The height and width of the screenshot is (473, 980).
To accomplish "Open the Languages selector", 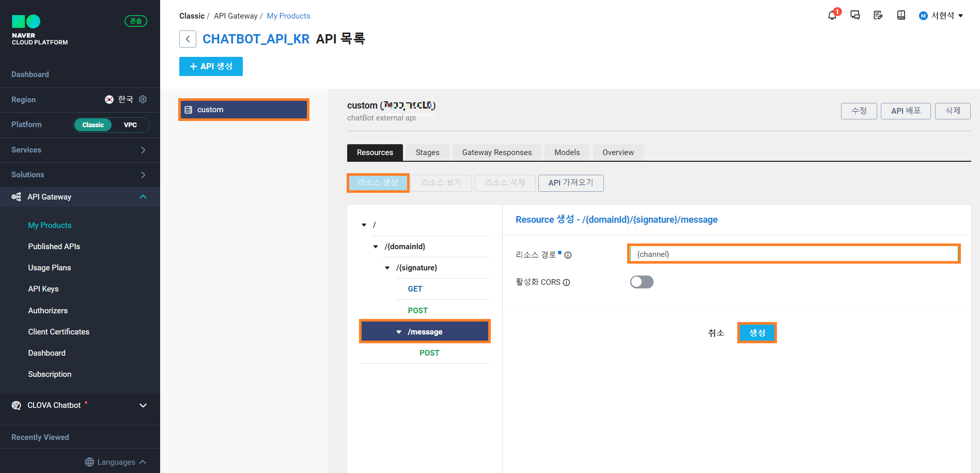I will tap(116, 462).
